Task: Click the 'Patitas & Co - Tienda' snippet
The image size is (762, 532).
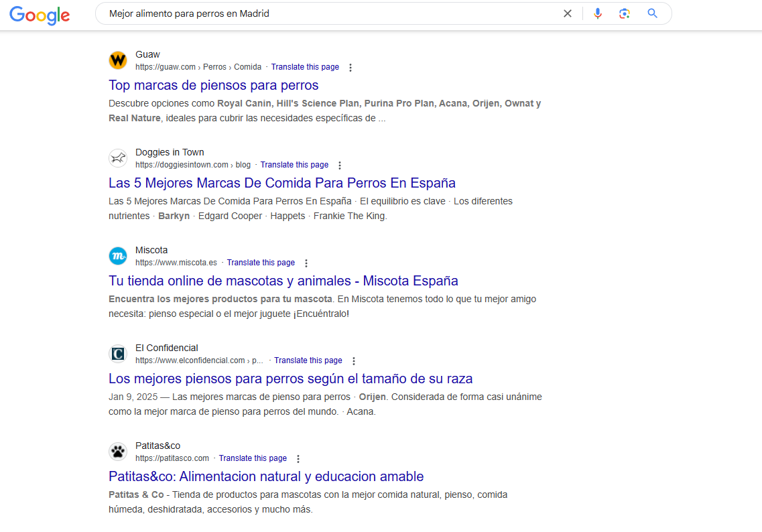Action: click(x=308, y=502)
